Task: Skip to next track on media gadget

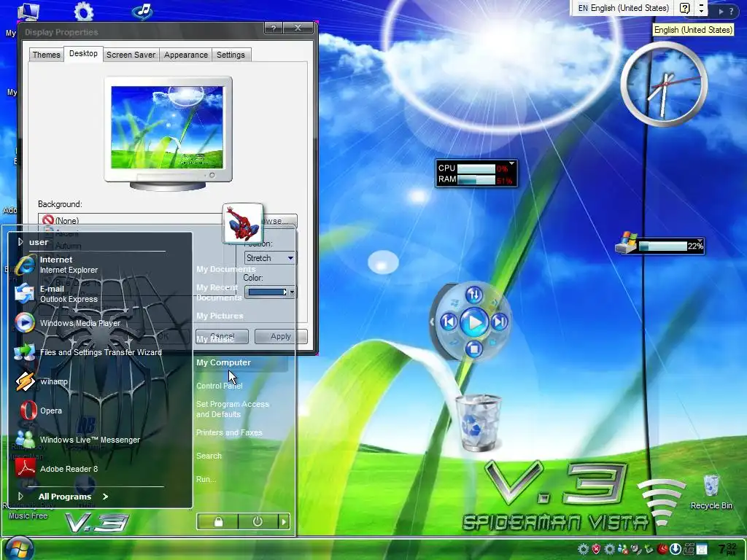Action: (499, 322)
